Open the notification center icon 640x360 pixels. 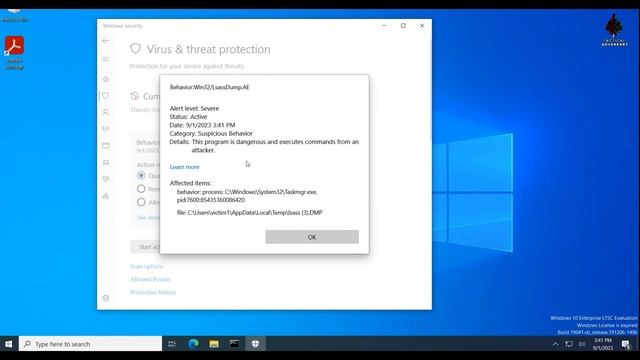[626, 344]
